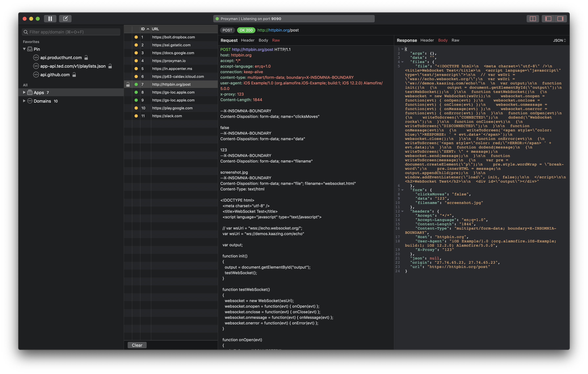
Task: Expand the Apps tree
Action: click(x=24, y=92)
